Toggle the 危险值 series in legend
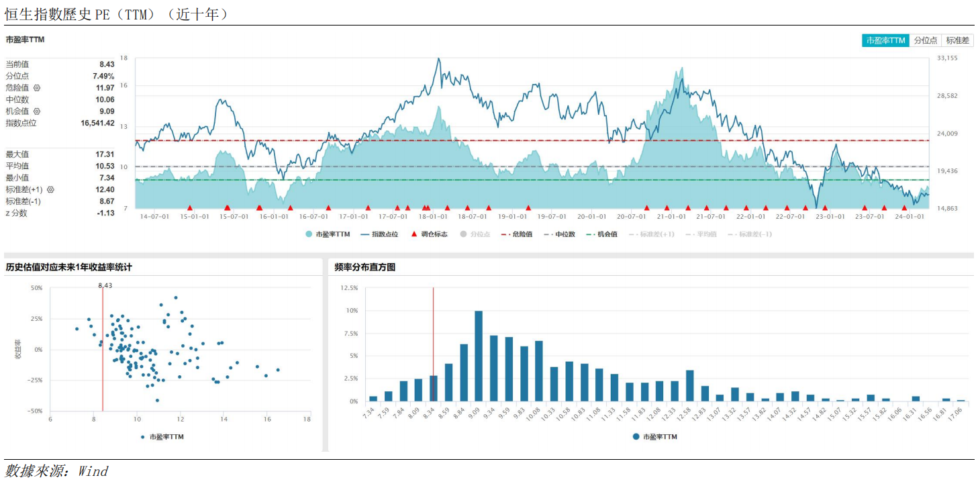Viewport: 980px width, 490px height. tap(518, 234)
